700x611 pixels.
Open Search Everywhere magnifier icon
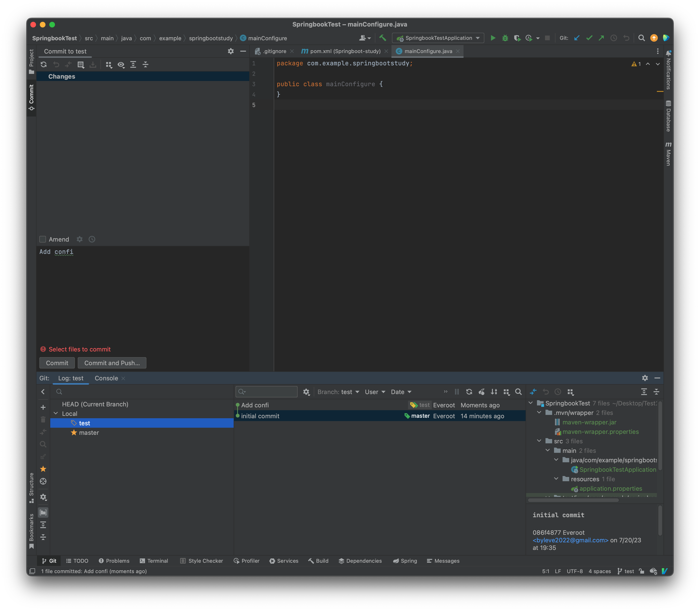[x=641, y=38]
